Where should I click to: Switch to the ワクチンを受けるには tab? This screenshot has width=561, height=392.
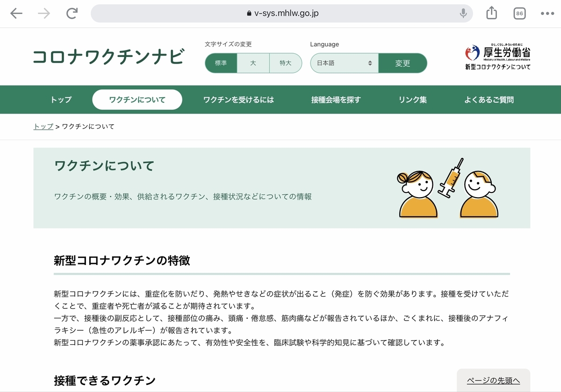tap(239, 100)
